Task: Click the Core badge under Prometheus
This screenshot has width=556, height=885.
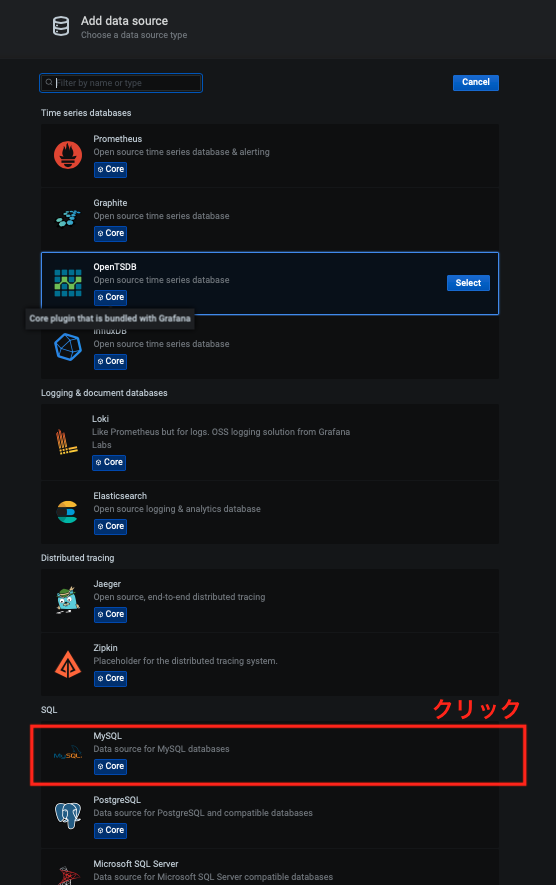Action: [111, 169]
